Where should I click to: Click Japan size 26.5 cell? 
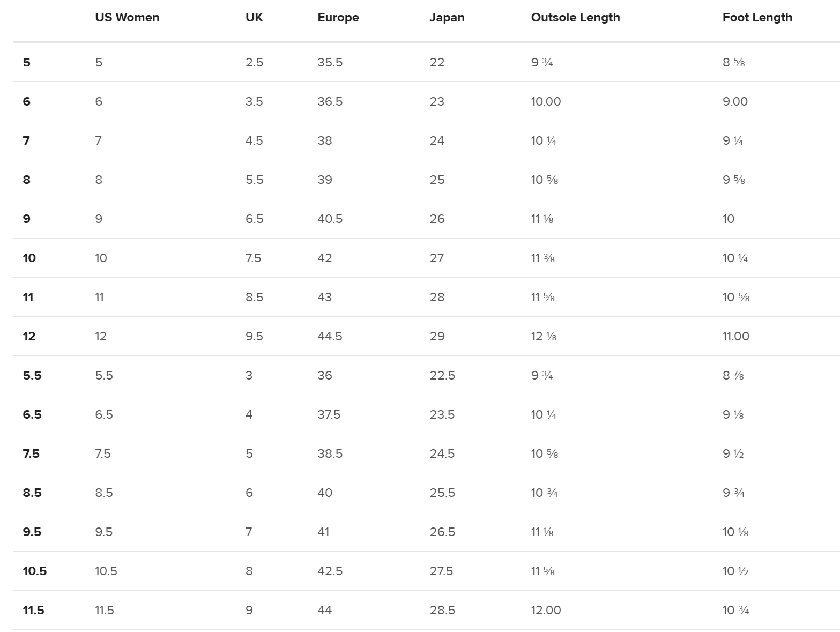coord(442,532)
